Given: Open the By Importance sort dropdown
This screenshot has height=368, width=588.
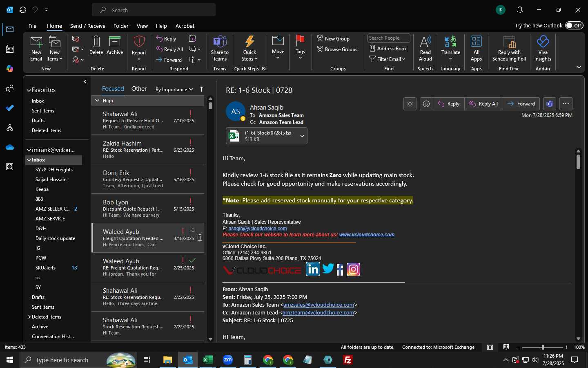Looking at the screenshot, I should (174, 90).
